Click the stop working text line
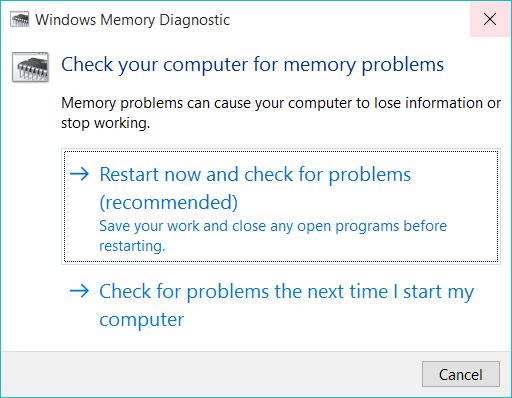The image size is (512, 398). pos(105,123)
